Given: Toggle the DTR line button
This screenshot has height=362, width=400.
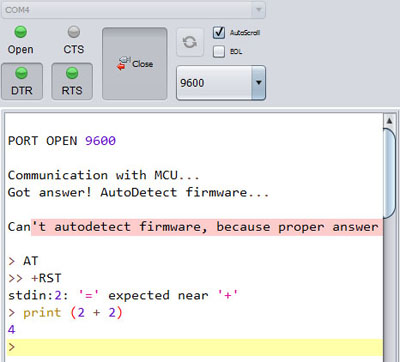Looking at the screenshot, I should (22, 81).
